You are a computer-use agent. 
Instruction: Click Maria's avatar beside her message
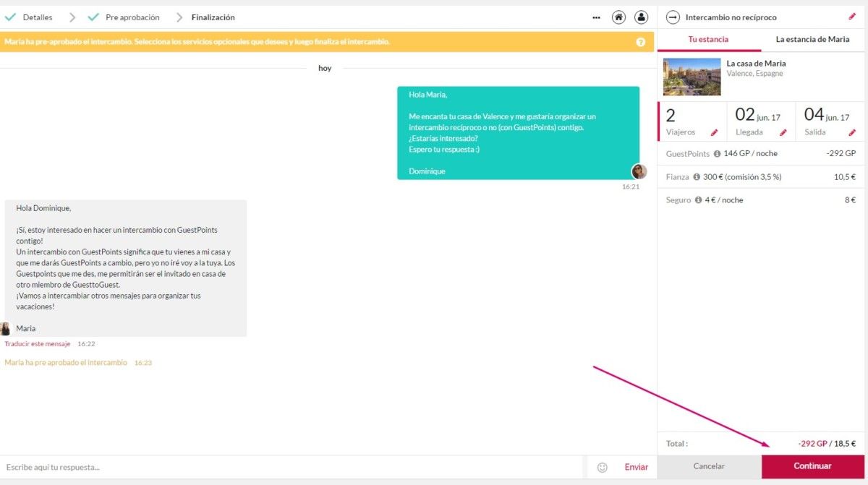pyautogui.click(x=5, y=329)
